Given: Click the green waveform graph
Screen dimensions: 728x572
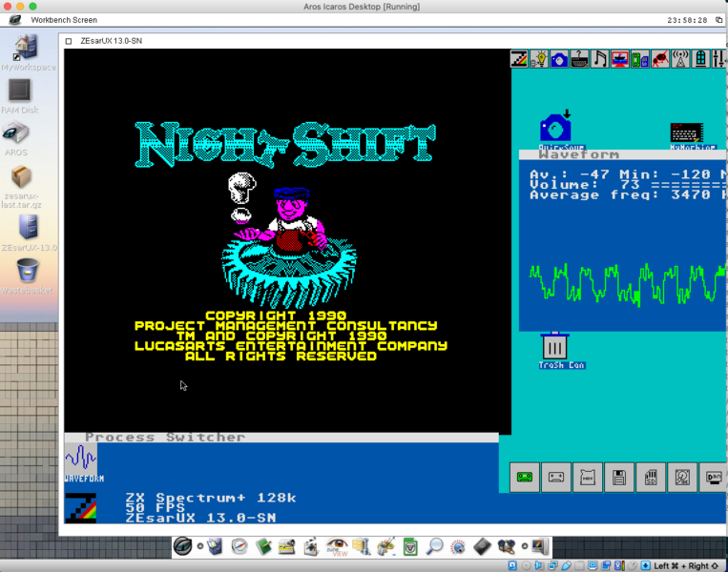Looking at the screenshot, I should [x=627, y=284].
